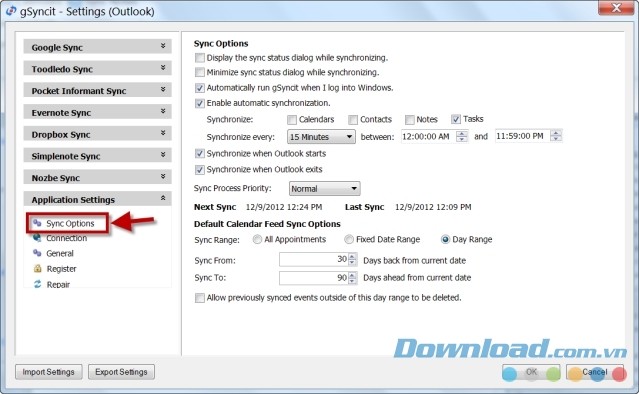
Task: Click the Connection globe icon
Action: 37,238
